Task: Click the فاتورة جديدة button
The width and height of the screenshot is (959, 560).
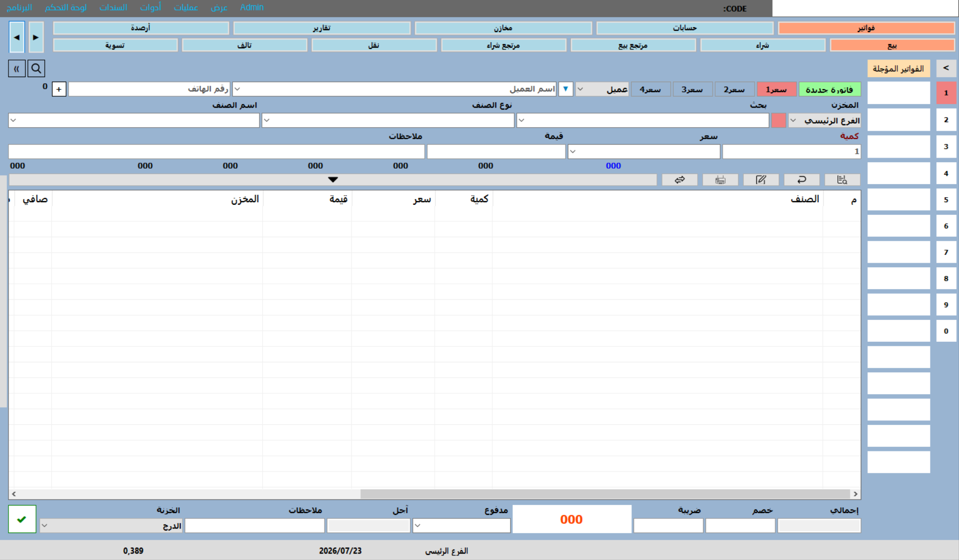Action: coord(829,90)
